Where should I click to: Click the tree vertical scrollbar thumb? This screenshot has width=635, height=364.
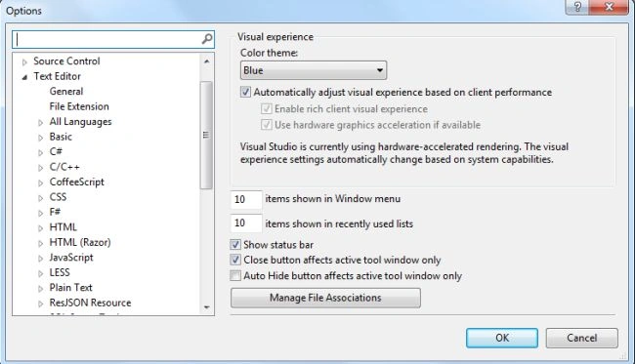coord(206,135)
